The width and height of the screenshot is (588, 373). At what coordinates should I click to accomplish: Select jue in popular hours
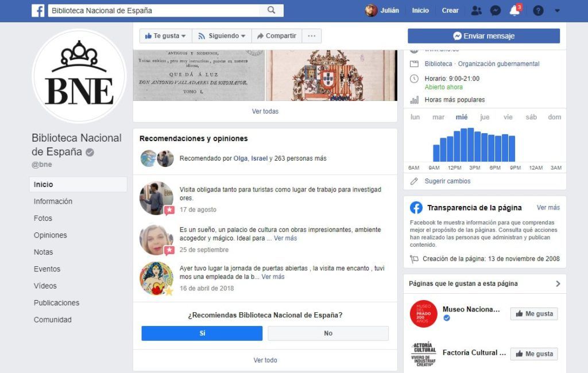pyautogui.click(x=485, y=117)
